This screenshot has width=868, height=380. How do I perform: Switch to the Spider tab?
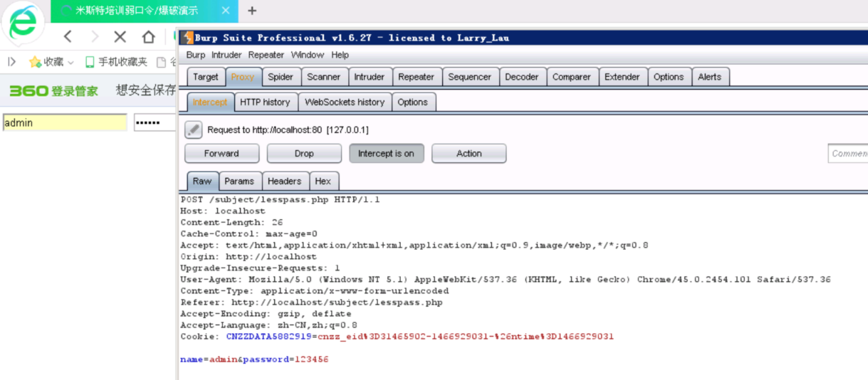(x=281, y=77)
